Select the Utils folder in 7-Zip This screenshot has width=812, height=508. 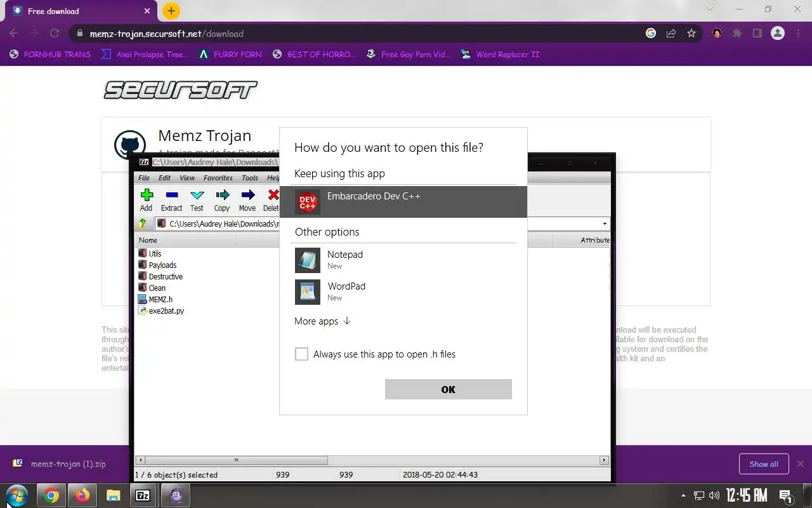coord(150,253)
